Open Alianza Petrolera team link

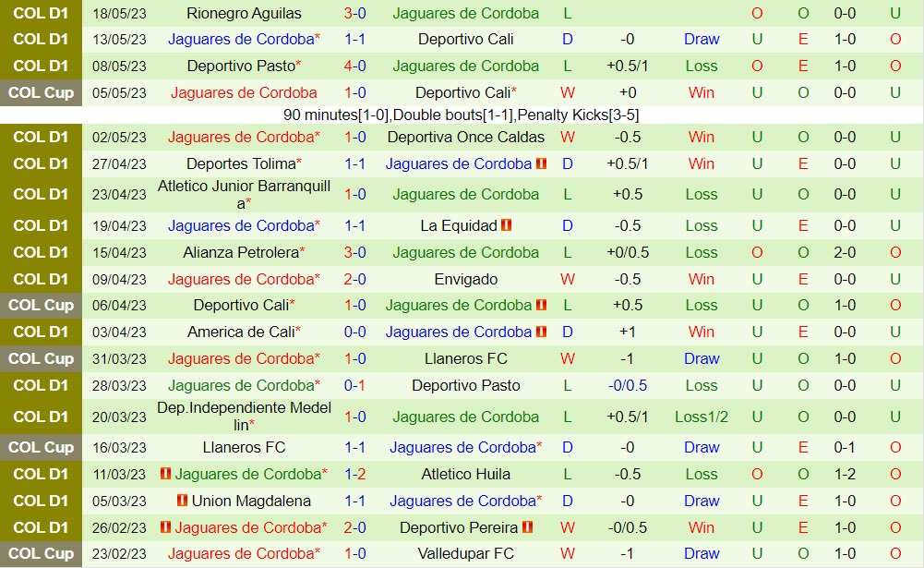click(241, 252)
